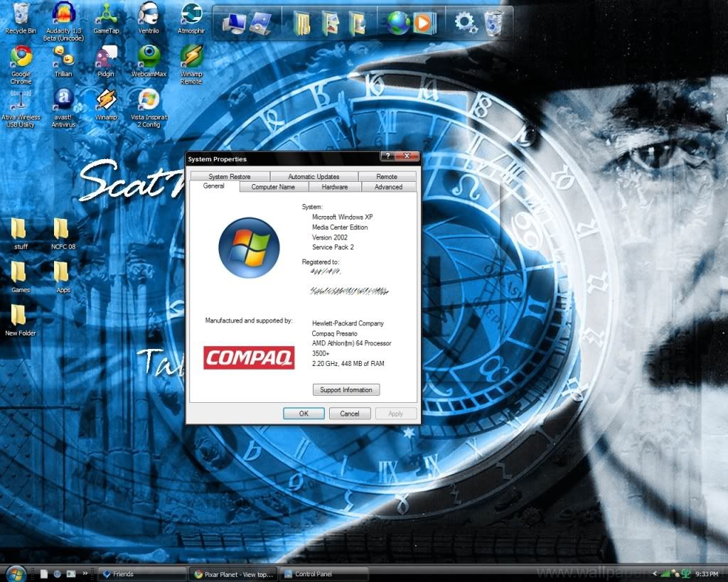728x582 pixels.
Task: Cancel the System Properties dialog
Action: tap(349, 414)
